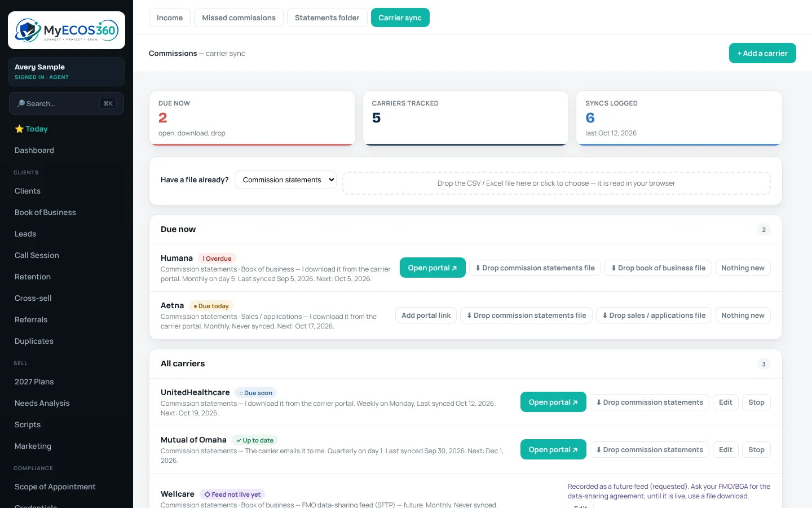This screenshot has height=508, width=812.
Task: Go to Retention page
Action: pyautogui.click(x=67, y=277)
